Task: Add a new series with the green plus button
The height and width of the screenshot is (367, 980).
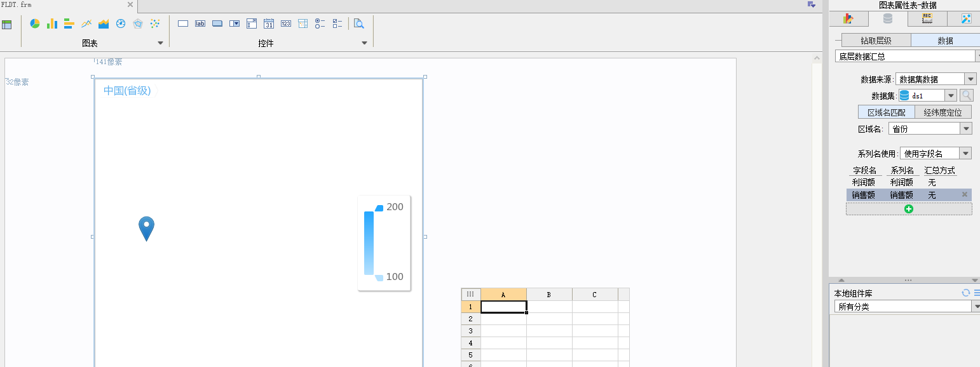Action: tap(909, 209)
